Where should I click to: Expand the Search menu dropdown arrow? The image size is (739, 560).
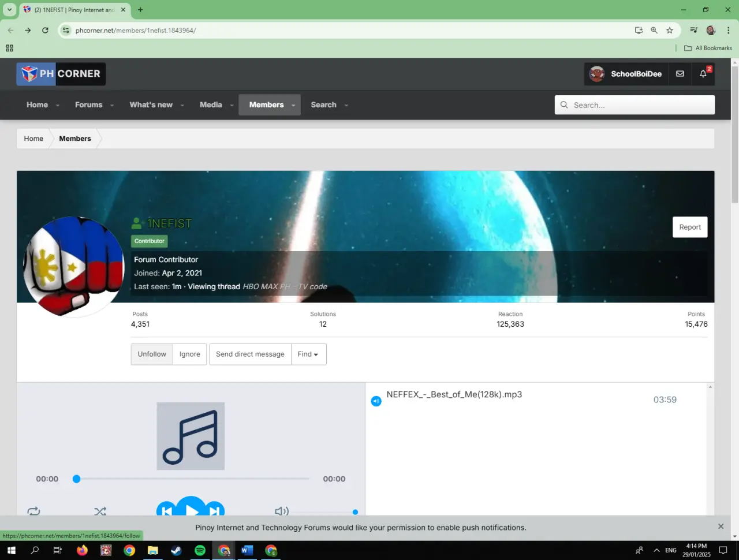(346, 105)
